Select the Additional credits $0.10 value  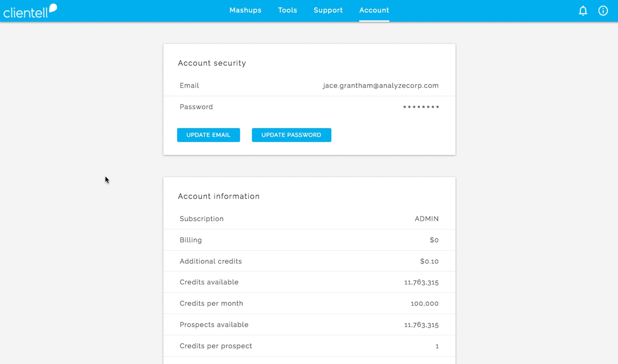429,261
